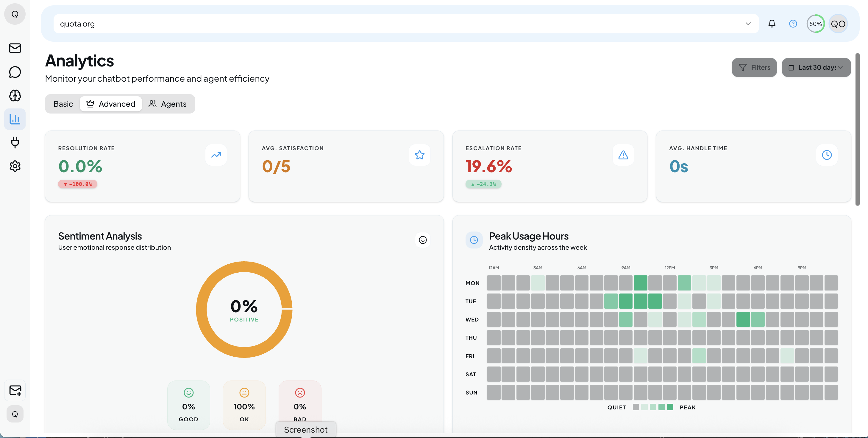Open Settings from the sidebar gear

coord(15,166)
